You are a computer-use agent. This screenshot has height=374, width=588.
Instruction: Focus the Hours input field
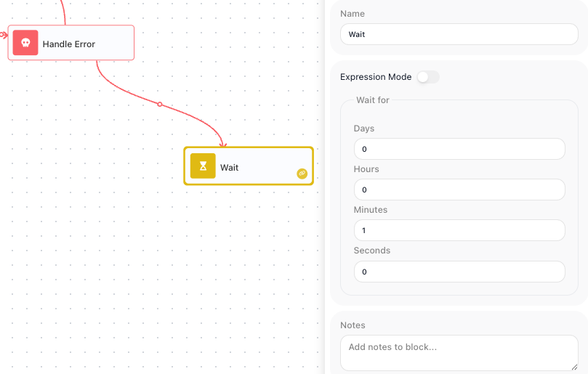(x=459, y=190)
